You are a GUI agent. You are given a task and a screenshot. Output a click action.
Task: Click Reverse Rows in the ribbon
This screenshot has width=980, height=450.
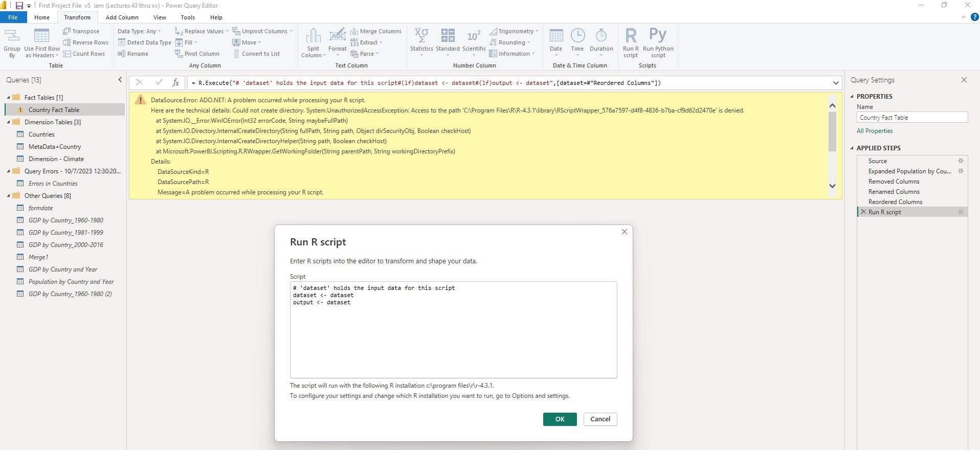click(x=85, y=42)
